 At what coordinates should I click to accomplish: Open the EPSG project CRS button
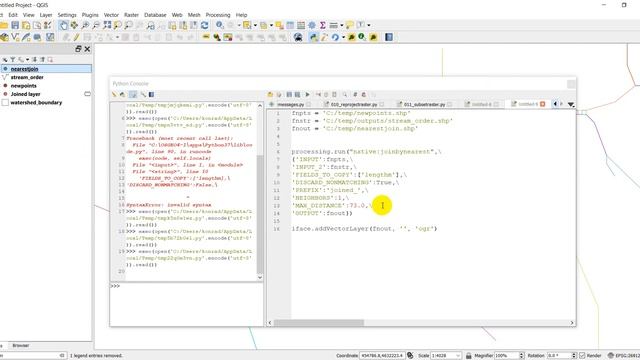[x=623, y=356]
